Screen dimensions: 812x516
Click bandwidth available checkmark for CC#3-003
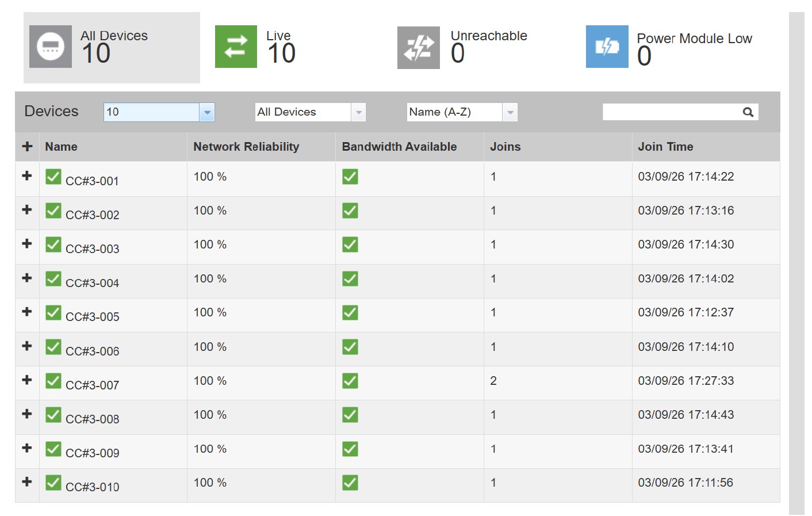[350, 244]
